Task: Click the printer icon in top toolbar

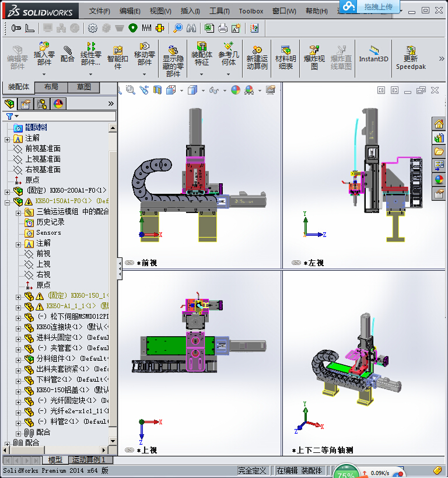Action: point(223,29)
